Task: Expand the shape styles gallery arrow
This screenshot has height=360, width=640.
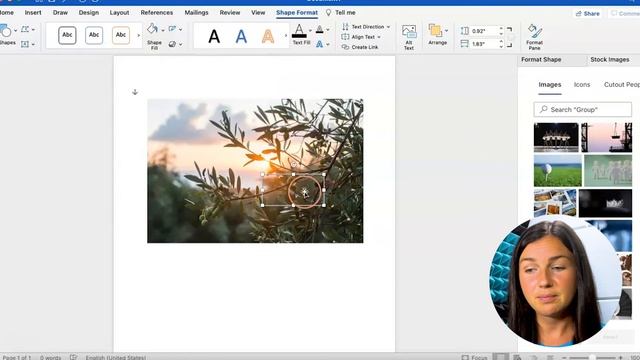Action: coord(138,36)
